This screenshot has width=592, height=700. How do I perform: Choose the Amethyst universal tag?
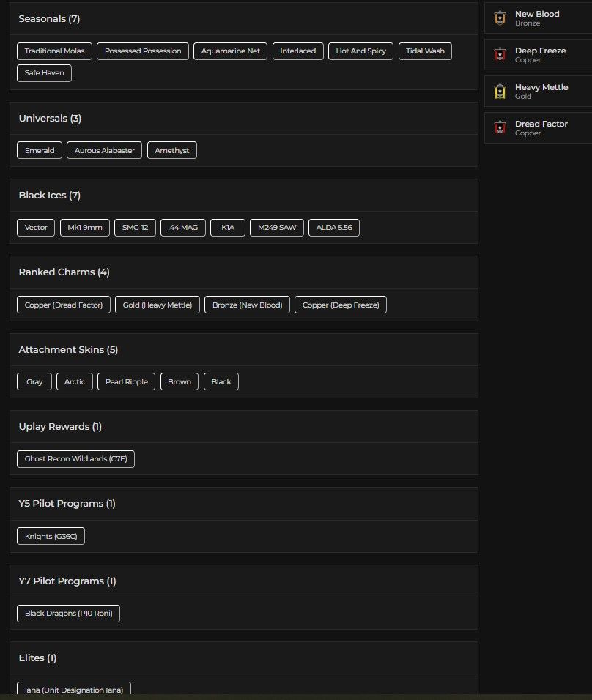click(x=172, y=150)
